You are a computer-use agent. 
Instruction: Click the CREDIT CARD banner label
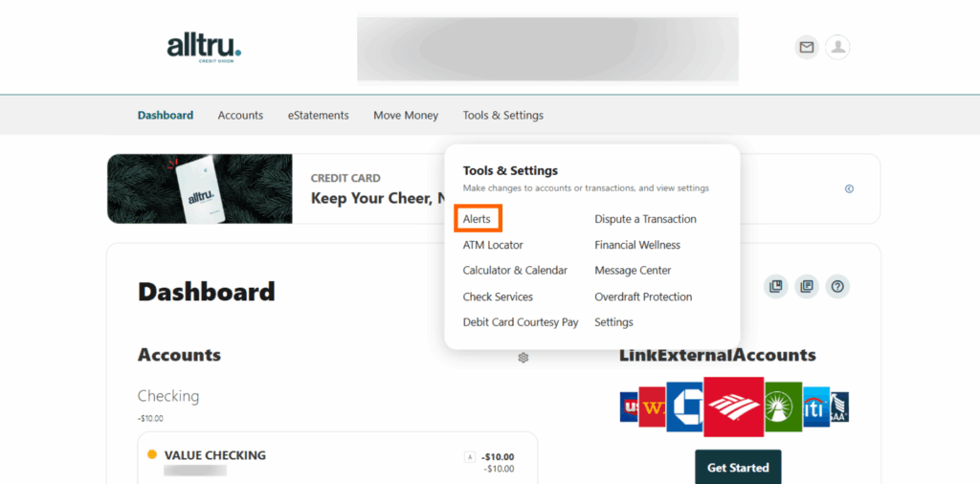point(345,178)
